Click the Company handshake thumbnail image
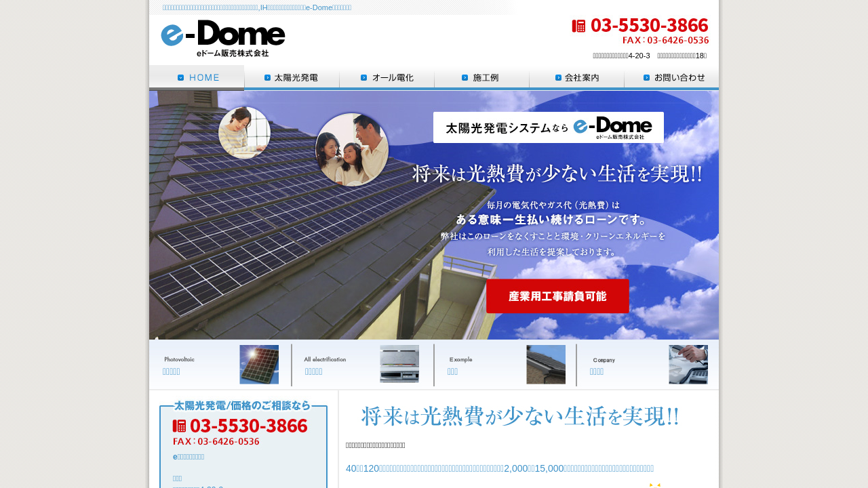Image resolution: width=868 pixels, height=488 pixels. pyautogui.click(x=688, y=365)
